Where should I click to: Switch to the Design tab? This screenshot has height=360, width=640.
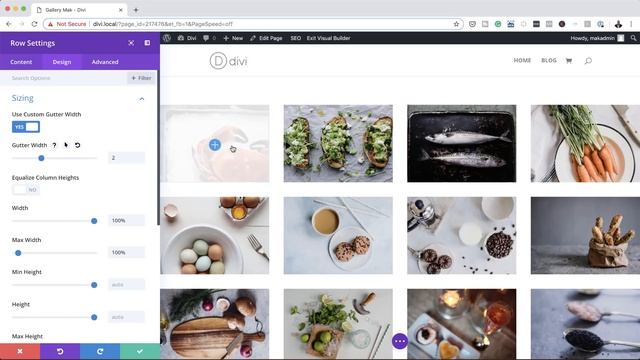(62, 62)
